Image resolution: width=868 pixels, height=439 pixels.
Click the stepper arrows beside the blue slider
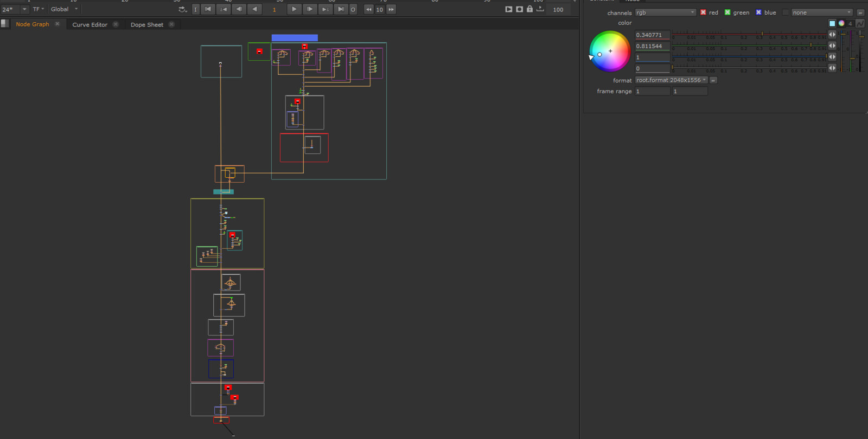click(832, 57)
